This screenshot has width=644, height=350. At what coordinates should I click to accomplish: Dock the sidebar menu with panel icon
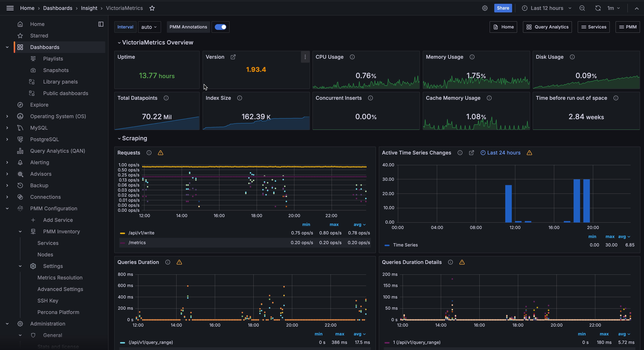pyautogui.click(x=101, y=24)
